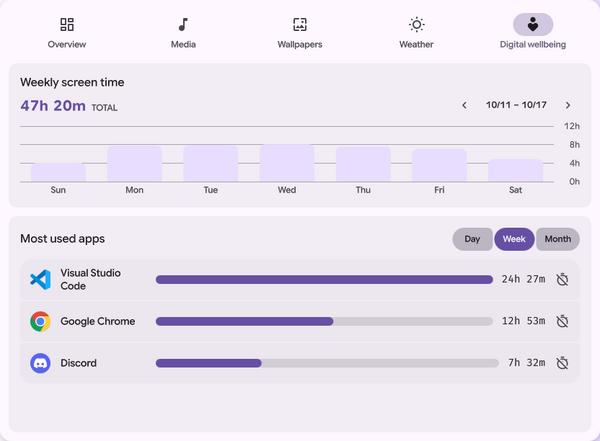
Task: Click the Digital wellbeing heart icon
Action: pos(533,24)
